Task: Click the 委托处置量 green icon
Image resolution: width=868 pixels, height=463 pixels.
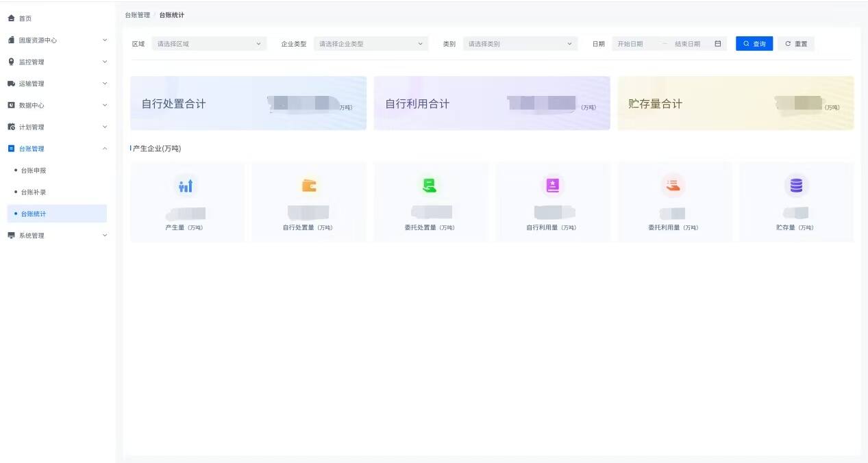Action: click(430, 186)
